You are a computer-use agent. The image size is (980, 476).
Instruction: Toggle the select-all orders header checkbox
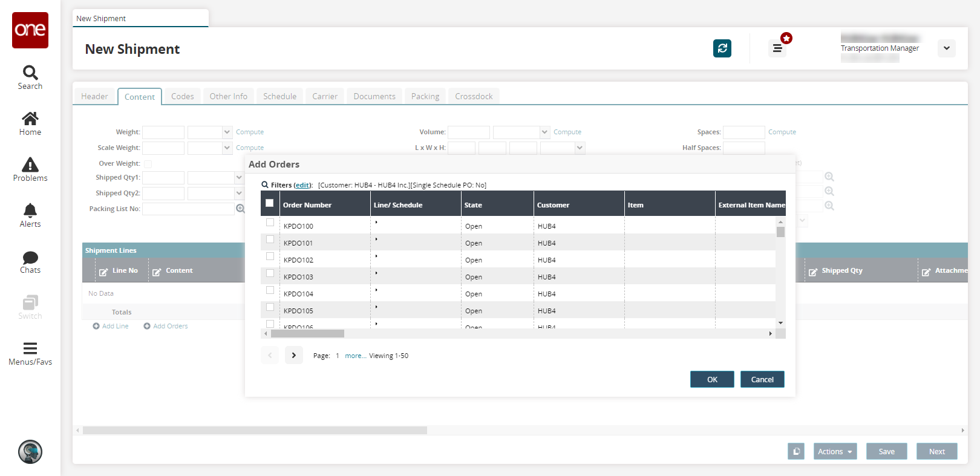pos(270,203)
